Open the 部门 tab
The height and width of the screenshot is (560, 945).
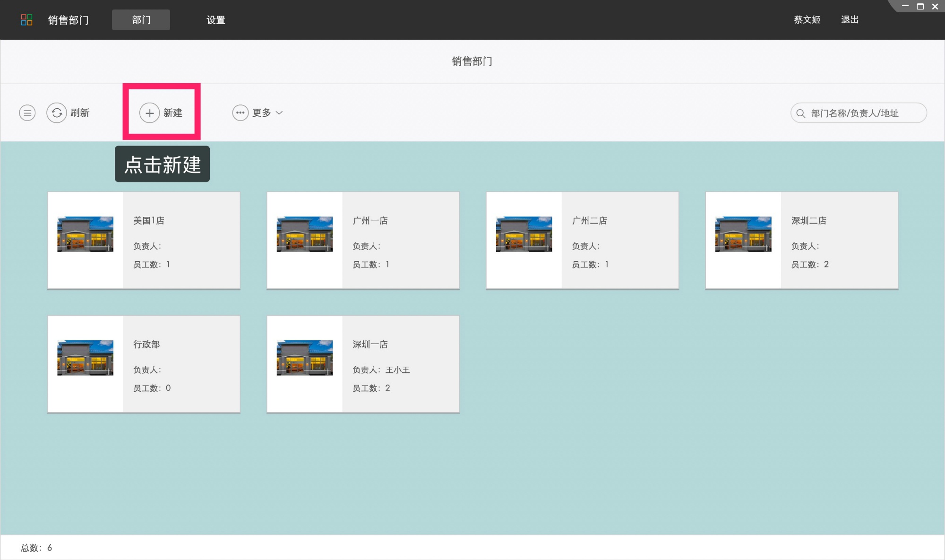(x=141, y=20)
